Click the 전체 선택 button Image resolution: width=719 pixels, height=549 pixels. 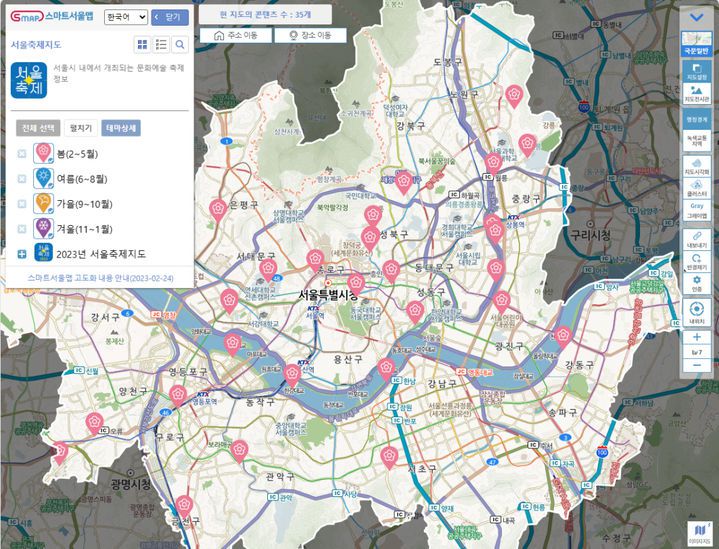pos(38,128)
